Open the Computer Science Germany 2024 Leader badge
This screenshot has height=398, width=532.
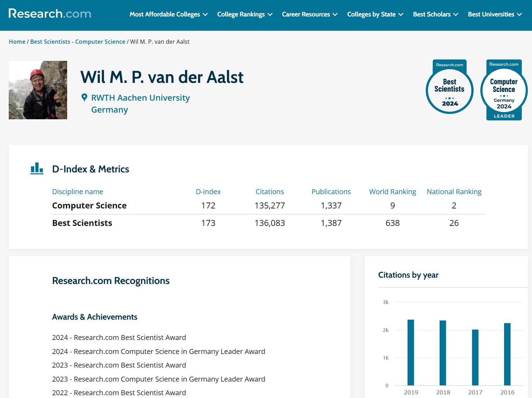(x=504, y=90)
